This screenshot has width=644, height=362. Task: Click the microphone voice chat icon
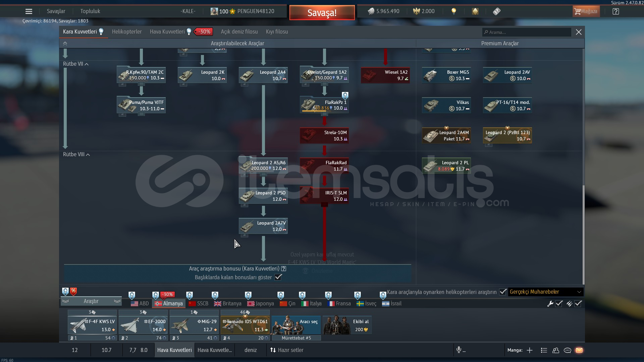(459, 350)
